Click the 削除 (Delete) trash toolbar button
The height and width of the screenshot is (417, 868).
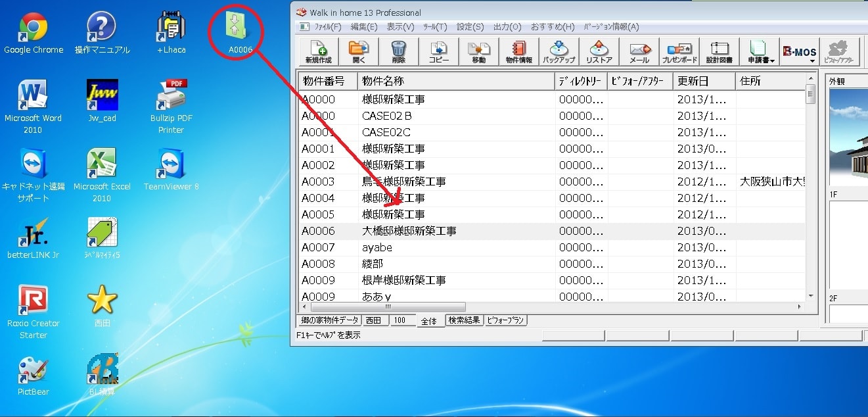(399, 51)
